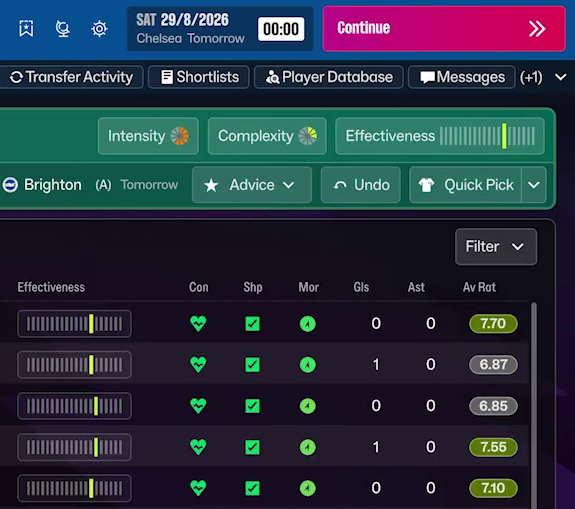575x509 pixels.
Task: Click condition heart in 7.55 row
Action: pos(198,447)
